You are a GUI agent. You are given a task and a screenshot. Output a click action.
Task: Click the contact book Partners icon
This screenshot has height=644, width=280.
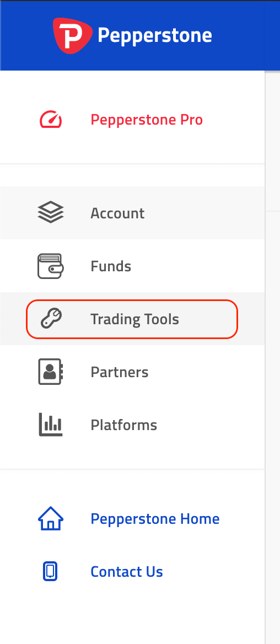click(x=51, y=372)
